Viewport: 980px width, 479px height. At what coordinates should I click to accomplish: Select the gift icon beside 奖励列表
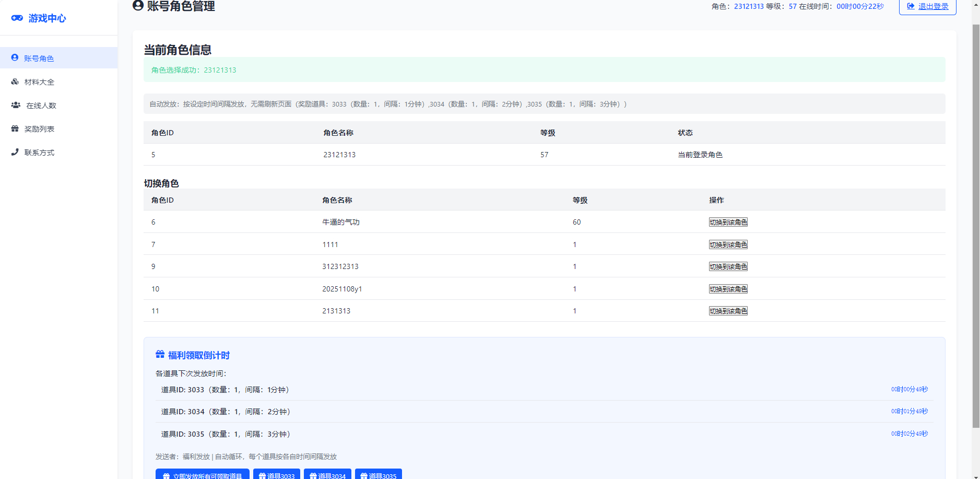pos(15,128)
